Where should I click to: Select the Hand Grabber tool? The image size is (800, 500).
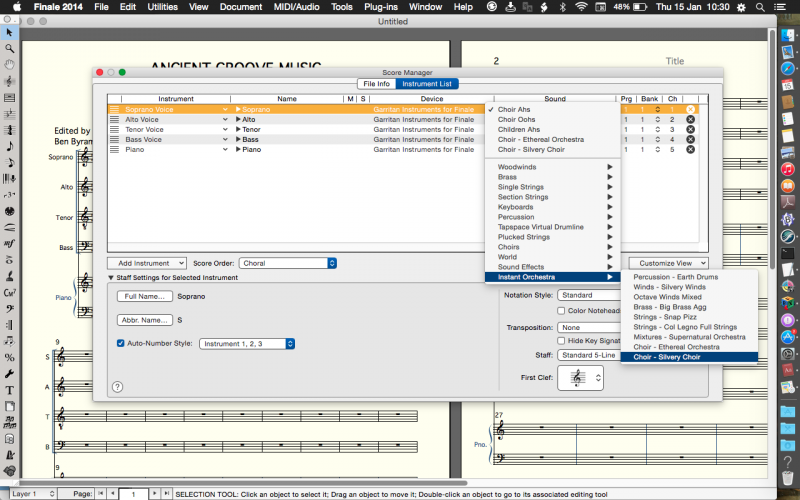[x=9, y=64]
